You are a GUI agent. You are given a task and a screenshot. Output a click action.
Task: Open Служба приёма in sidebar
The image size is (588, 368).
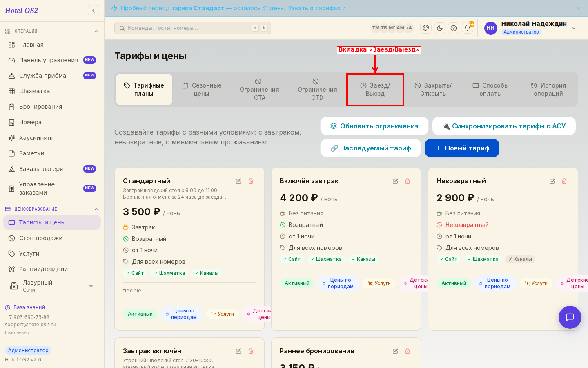[x=52, y=76]
